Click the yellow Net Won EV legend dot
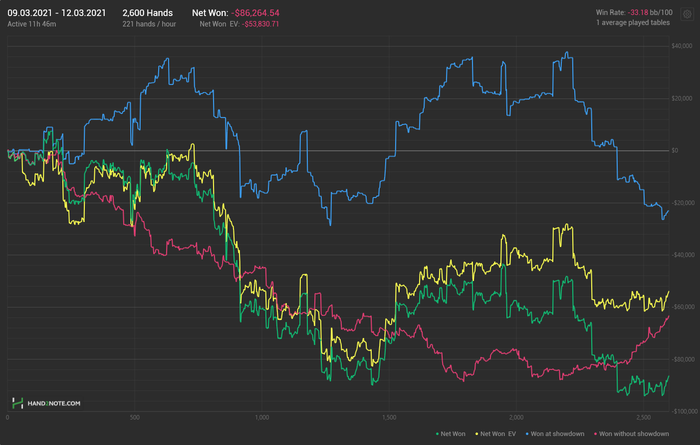Image resolution: width=700 pixels, height=445 pixels. (475, 433)
